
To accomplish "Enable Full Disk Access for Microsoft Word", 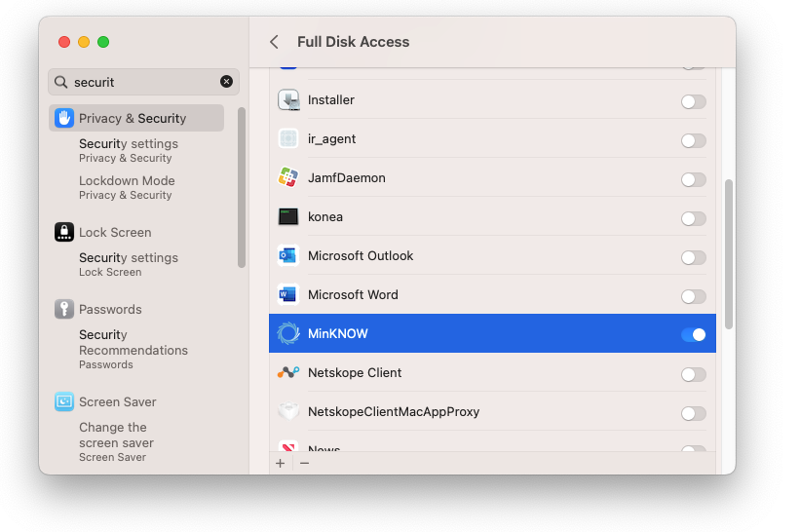I will point(693,295).
